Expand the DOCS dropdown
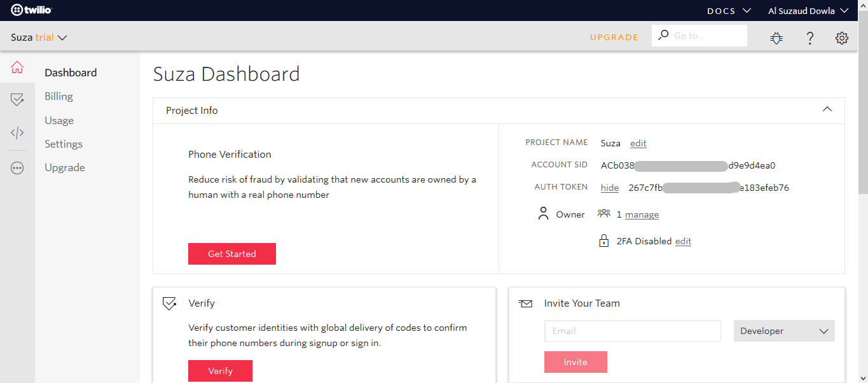868x383 pixels. 729,11
